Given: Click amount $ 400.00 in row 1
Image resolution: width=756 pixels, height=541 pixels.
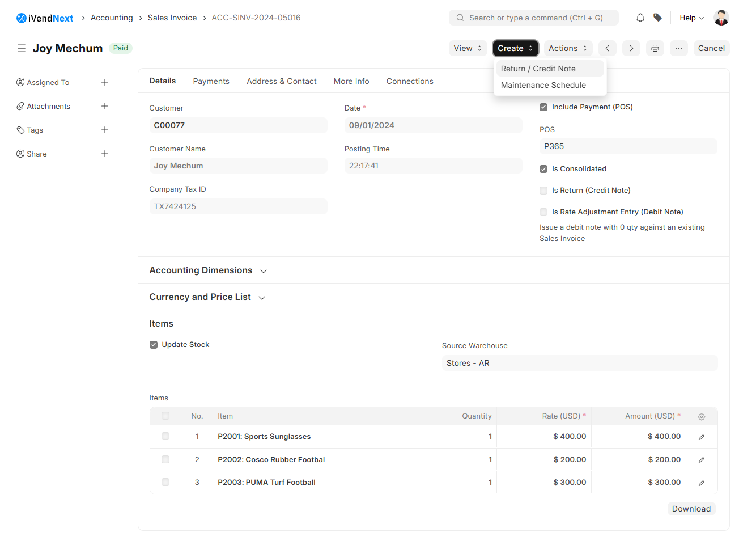Looking at the screenshot, I should [664, 437].
